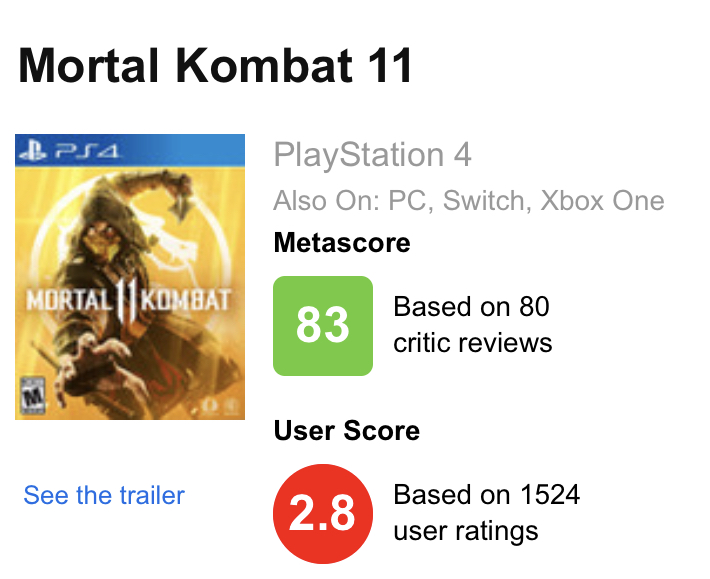This screenshot has width=710, height=579.
Task: Open the PC platform version
Action: [x=407, y=201]
